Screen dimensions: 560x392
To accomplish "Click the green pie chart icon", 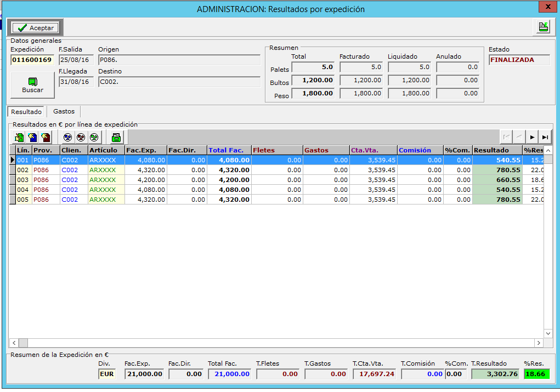I will pyautogui.click(x=94, y=137).
